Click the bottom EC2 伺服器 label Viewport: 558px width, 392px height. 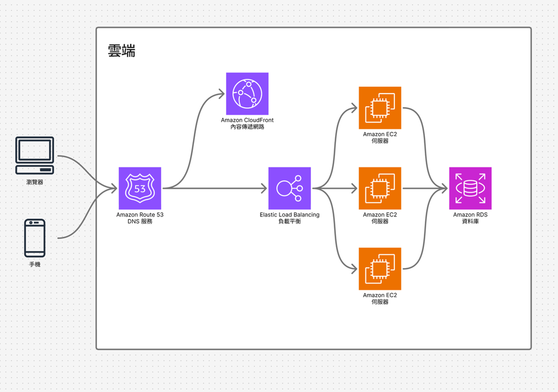point(380,298)
